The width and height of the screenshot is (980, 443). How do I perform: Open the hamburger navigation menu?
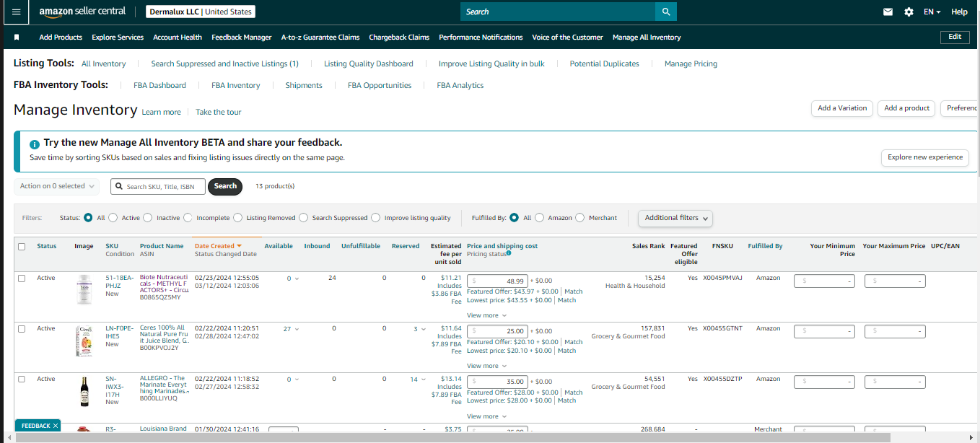click(16, 12)
